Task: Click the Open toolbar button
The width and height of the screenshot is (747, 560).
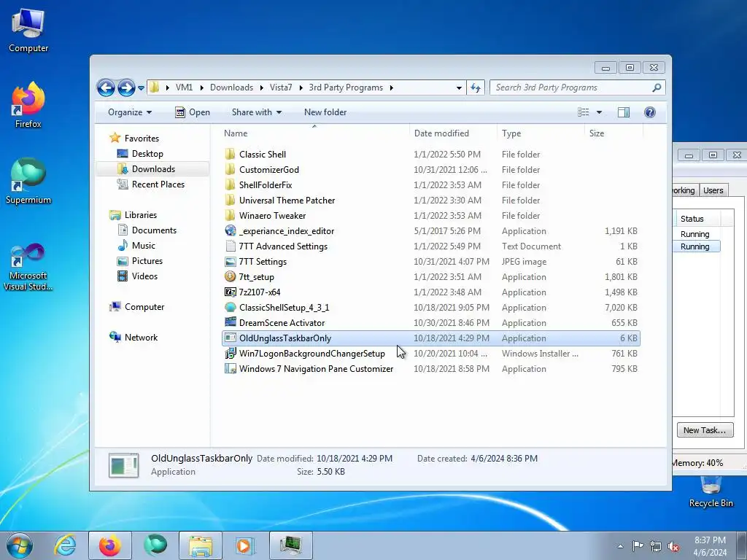Action: pos(193,112)
